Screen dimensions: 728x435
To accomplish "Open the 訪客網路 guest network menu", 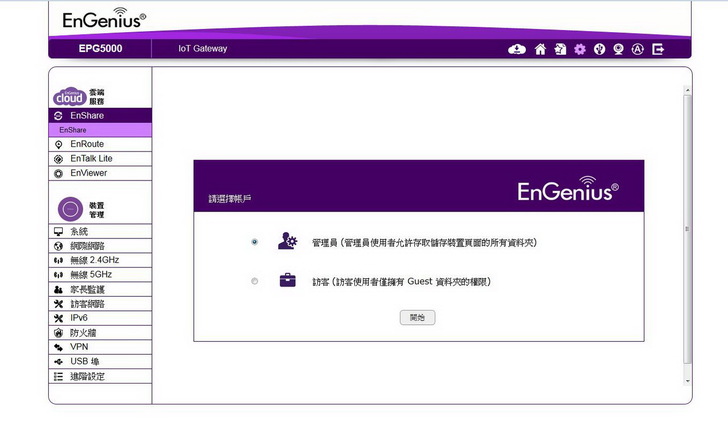I will click(x=100, y=304).
